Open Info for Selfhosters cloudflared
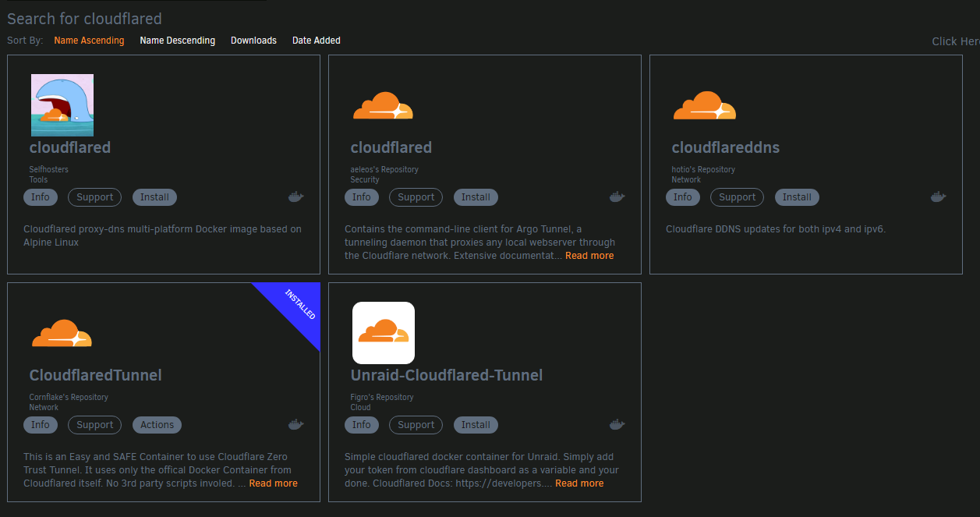This screenshot has width=980, height=517. click(x=41, y=197)
